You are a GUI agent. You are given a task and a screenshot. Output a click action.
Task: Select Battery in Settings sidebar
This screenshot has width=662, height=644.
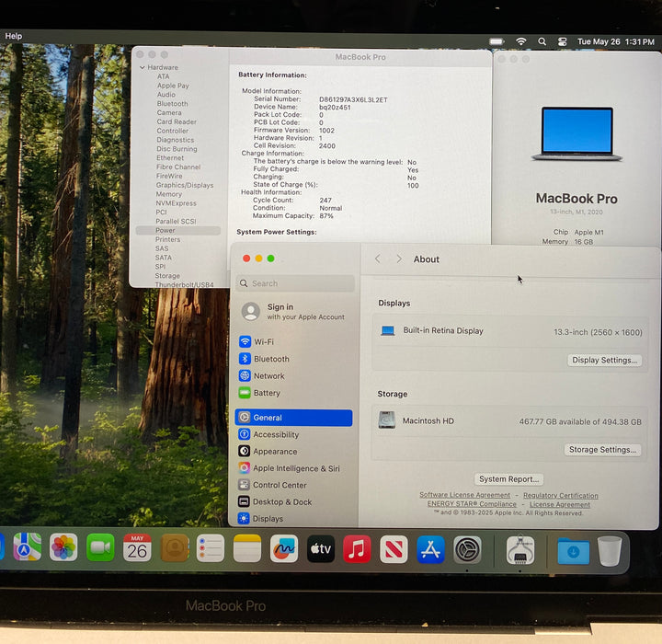tap(294, 393)
